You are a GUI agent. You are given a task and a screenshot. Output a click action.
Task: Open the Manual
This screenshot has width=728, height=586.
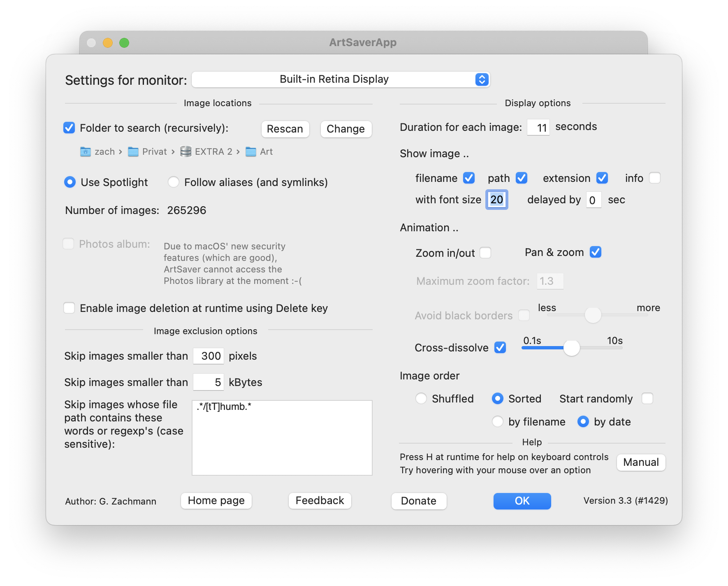coord(641,462)
